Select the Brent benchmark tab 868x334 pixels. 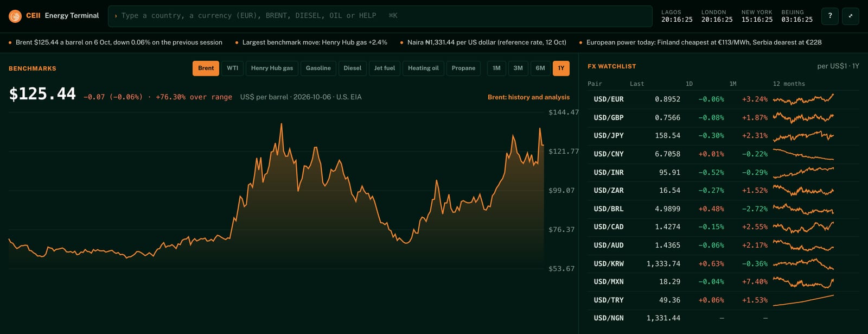[206, 68]
